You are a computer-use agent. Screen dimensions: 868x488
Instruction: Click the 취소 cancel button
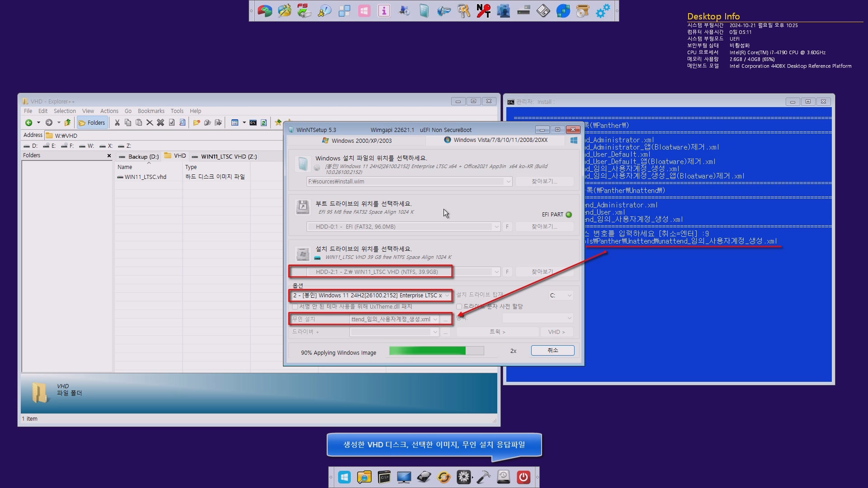[x=552, y=350]
